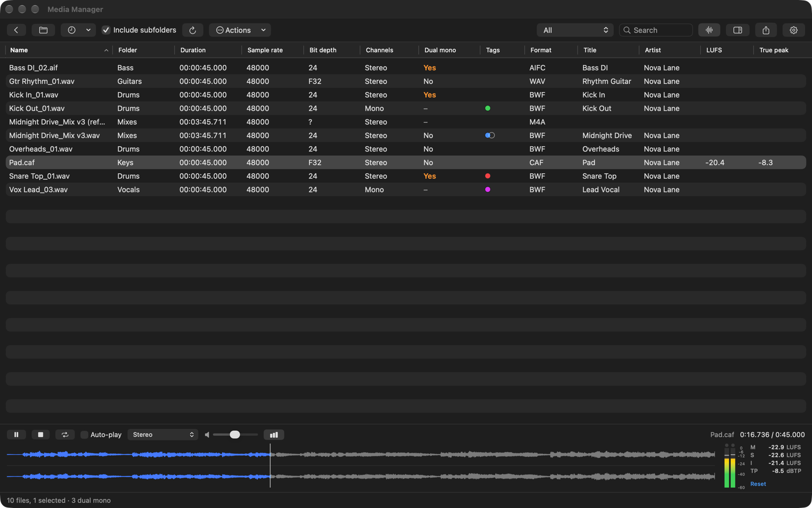Click the waveform playhead marker
The height and width of the screenshot is (508, 812).
[x=270, y=465]
